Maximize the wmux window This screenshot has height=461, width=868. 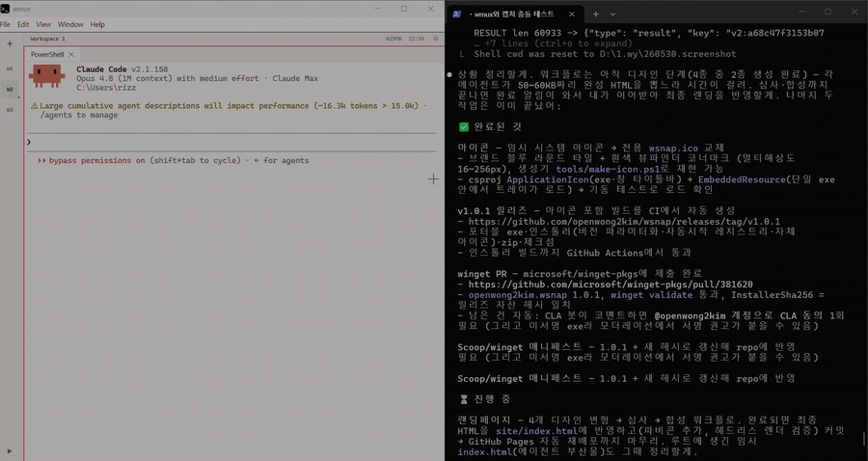click(x=404, y=9)
